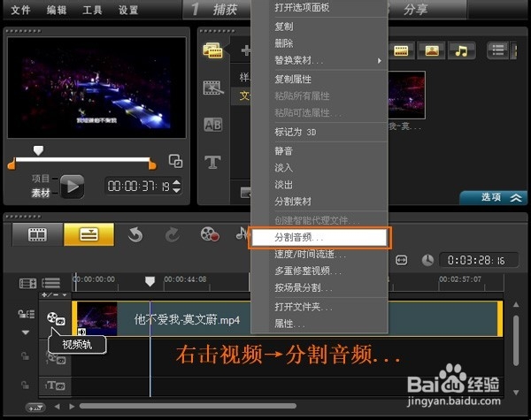Screen dimensions: 531x420
Task: Increase the preview timecode with up arrow
Action: (x=176, y=182)
